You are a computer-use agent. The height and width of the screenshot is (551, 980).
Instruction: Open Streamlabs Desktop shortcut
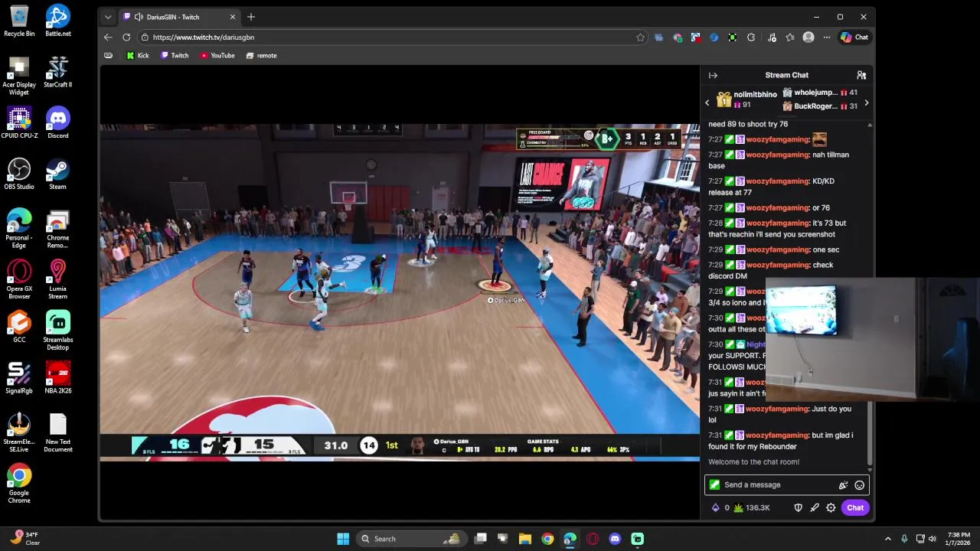pos(57,331)
